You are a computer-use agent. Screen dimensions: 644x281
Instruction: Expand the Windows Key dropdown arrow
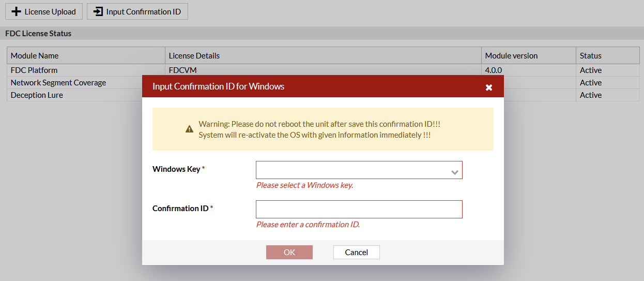pyautogui.click(x=455, y=172)
